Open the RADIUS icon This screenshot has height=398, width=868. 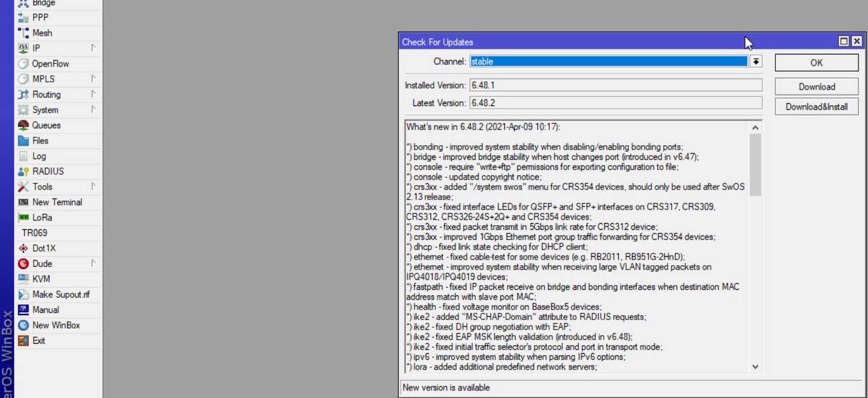23,172
